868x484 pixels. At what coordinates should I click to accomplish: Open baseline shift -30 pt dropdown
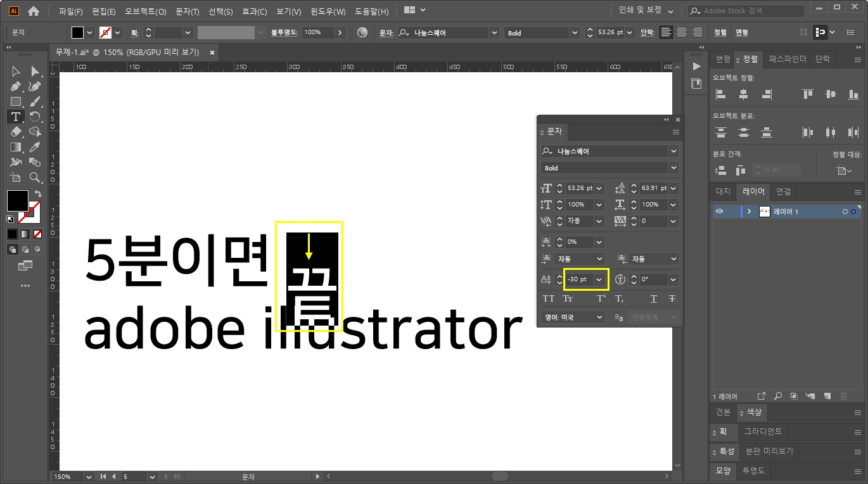click(x=599, y=279)
